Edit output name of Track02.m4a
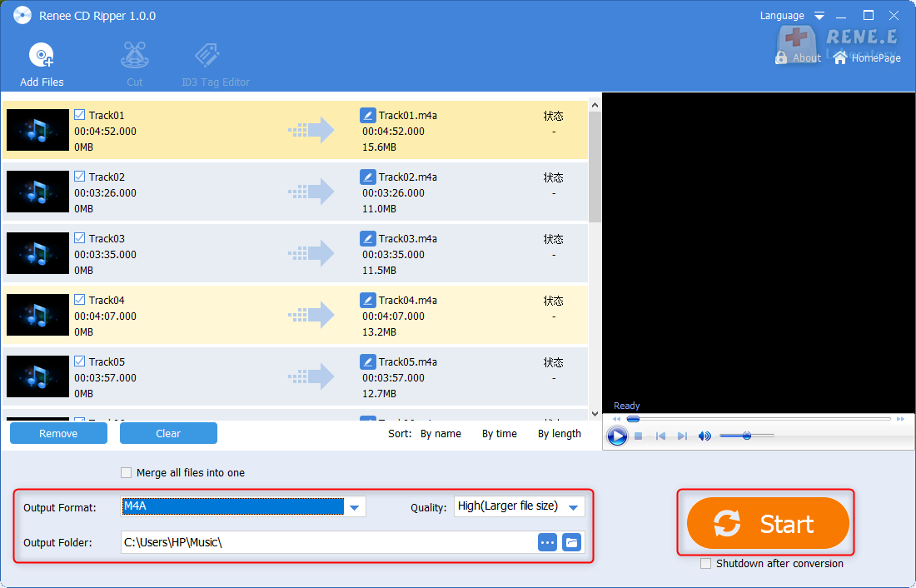Screen dimensions: 916x588 367,177
